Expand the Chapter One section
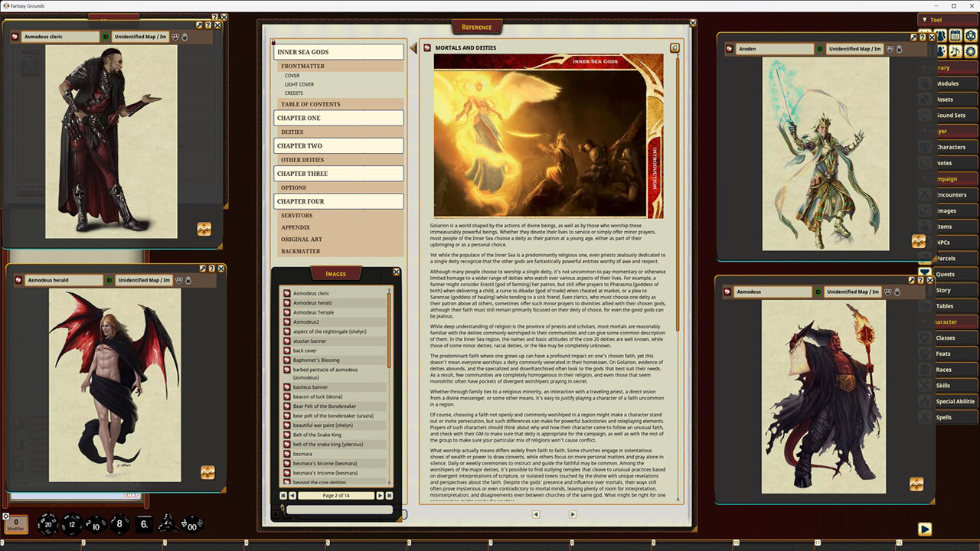The width and height of the screenshot is (980, 551). (338, 118)
